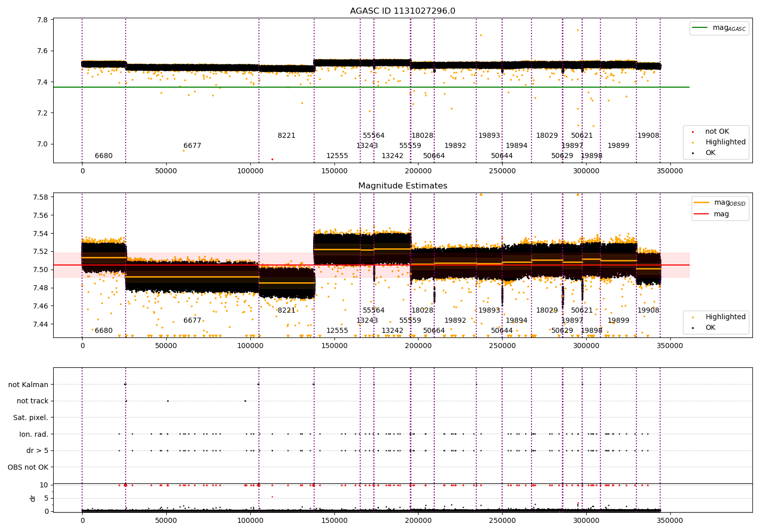Click obsid label 19908 in AGASC ID plot
The width and height of the screenshot is (760, 532).
pos(648,136)
